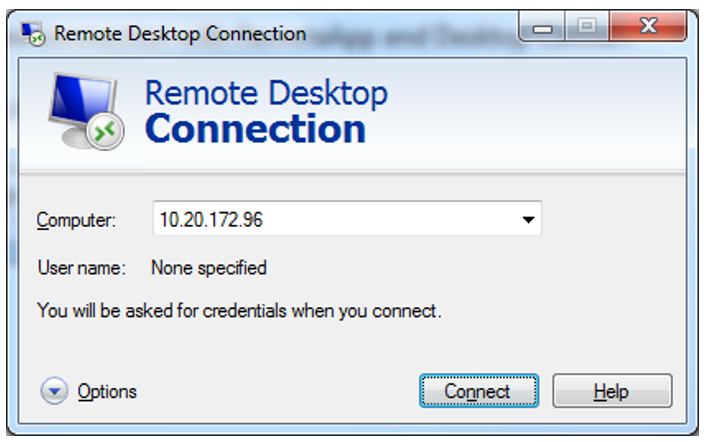The width and height of the screenshot is (704, 442).
Task: Click the credentials notice text
Action: pyautogui.click(x=239, y=311)
